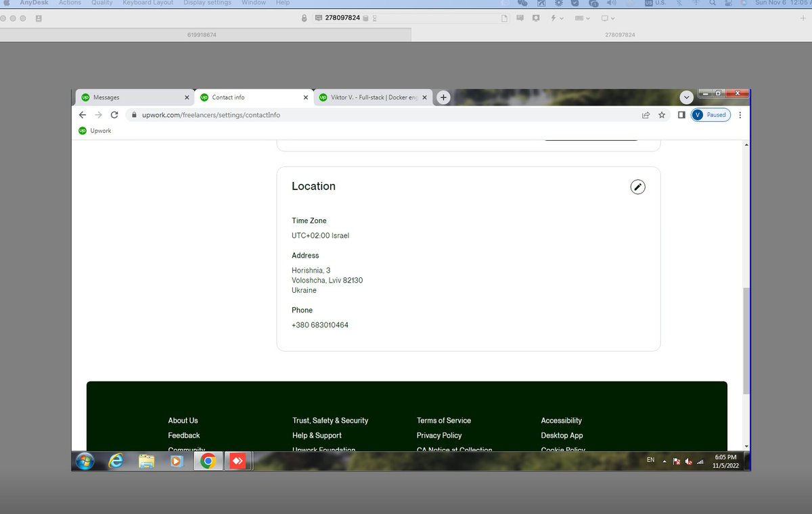Open Windows Explorer folder in the taskbar
Image resolution: width=812 pixels, height=514 pixels.
point(147,461)
